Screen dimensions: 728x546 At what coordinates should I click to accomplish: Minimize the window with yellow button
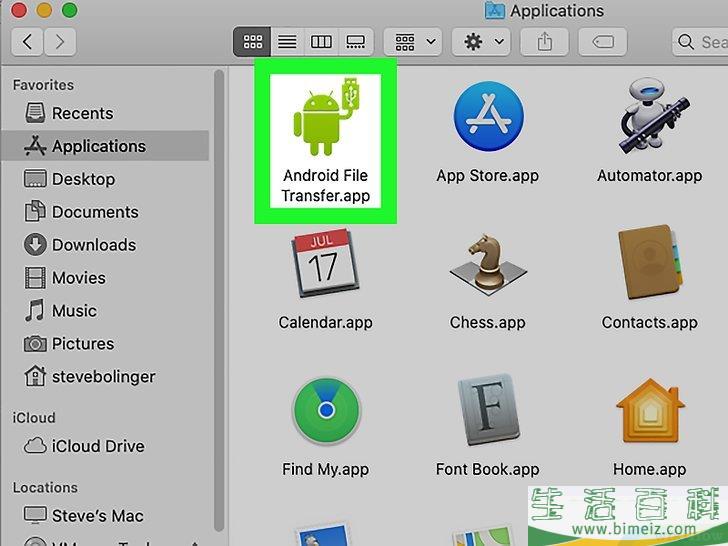44,10
